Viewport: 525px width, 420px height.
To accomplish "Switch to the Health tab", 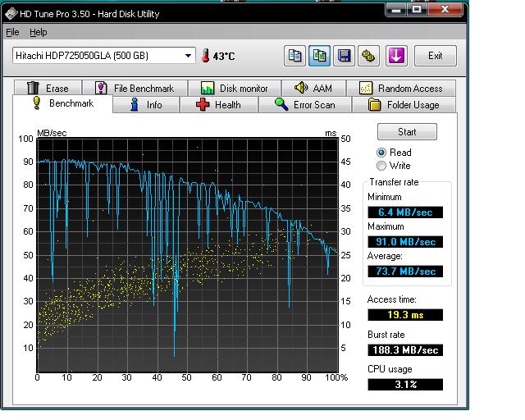I will 219,105.
